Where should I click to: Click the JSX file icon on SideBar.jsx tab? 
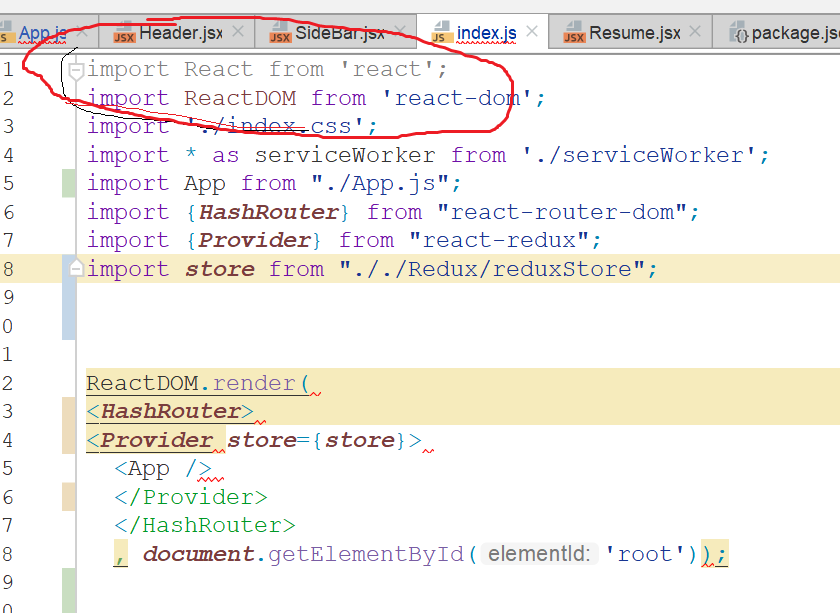pos(280,32)
